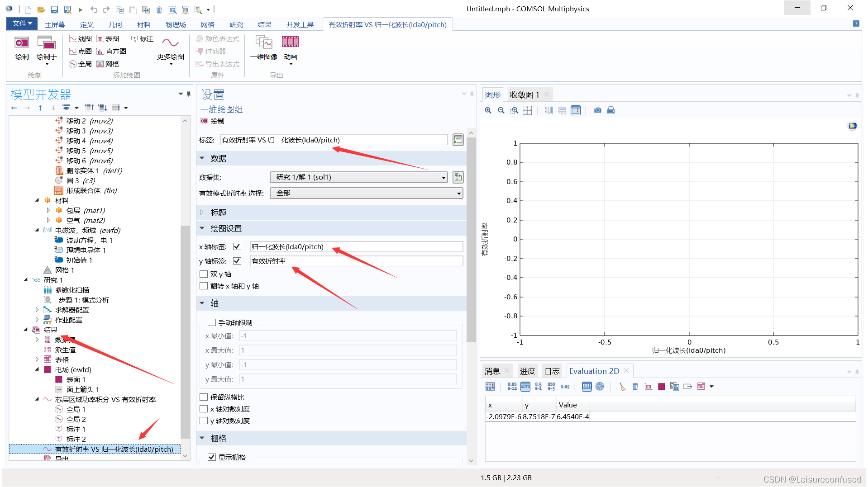Print the graphics window

coord(611,110)
